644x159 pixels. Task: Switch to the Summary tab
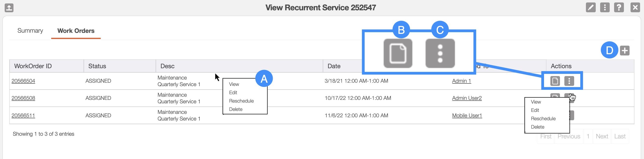pos(30,31)
